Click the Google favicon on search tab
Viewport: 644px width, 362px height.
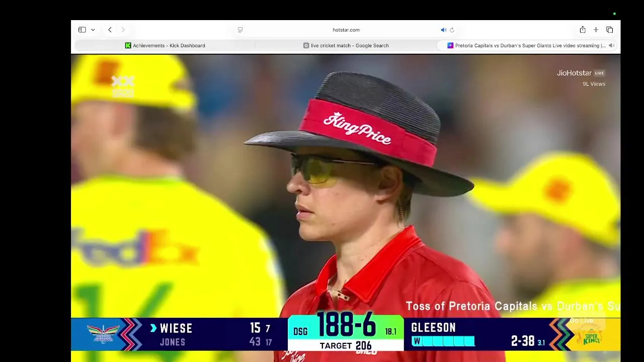[306, 45]
